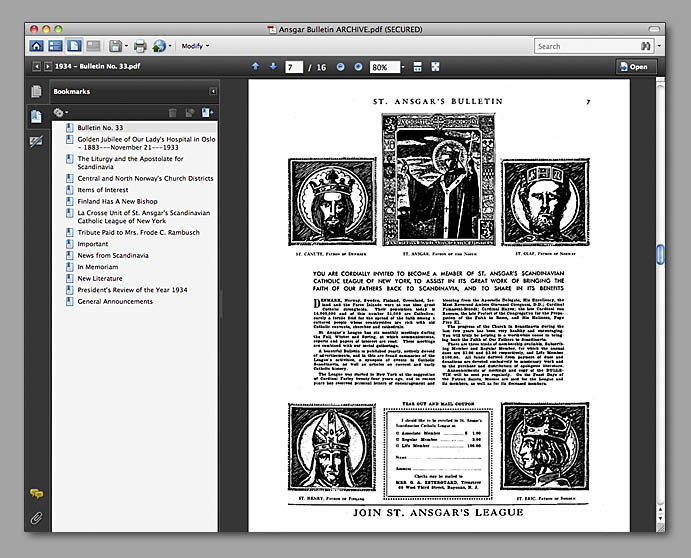
Task: Collapse the Bookmarks panel with arrow button
Action: tap(213, 91)
